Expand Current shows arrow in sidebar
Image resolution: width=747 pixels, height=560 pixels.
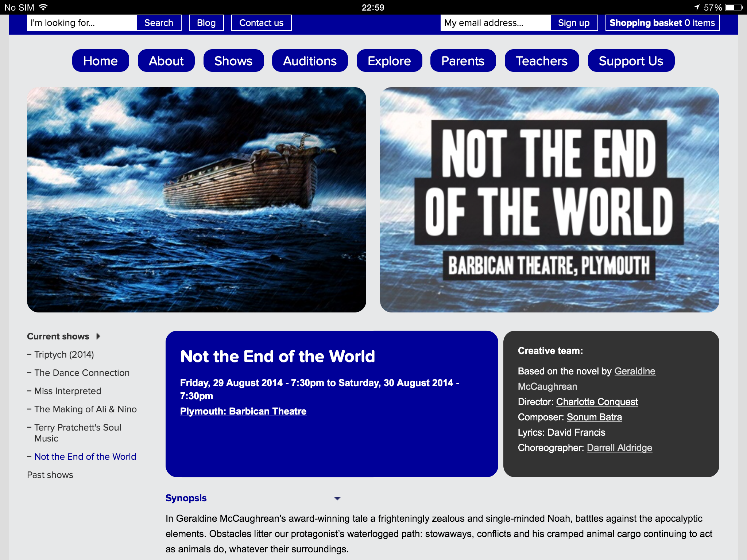(x=98, y=336)
